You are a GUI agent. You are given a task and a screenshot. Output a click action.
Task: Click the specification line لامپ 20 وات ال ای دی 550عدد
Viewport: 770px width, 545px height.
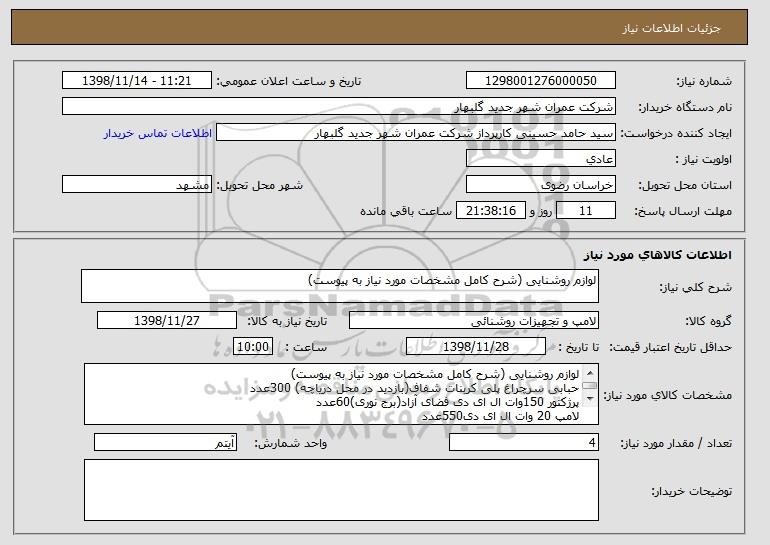click(500, 416)
